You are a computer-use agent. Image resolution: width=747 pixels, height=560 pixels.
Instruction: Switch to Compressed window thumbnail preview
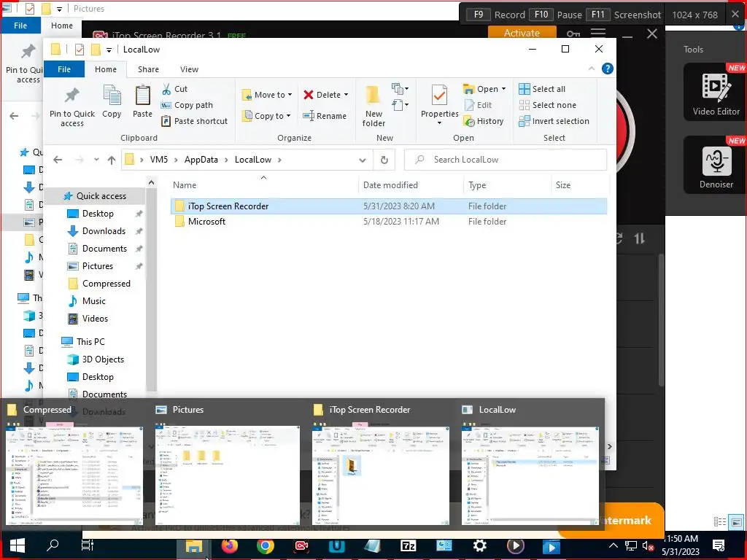[x=74, y=475]
